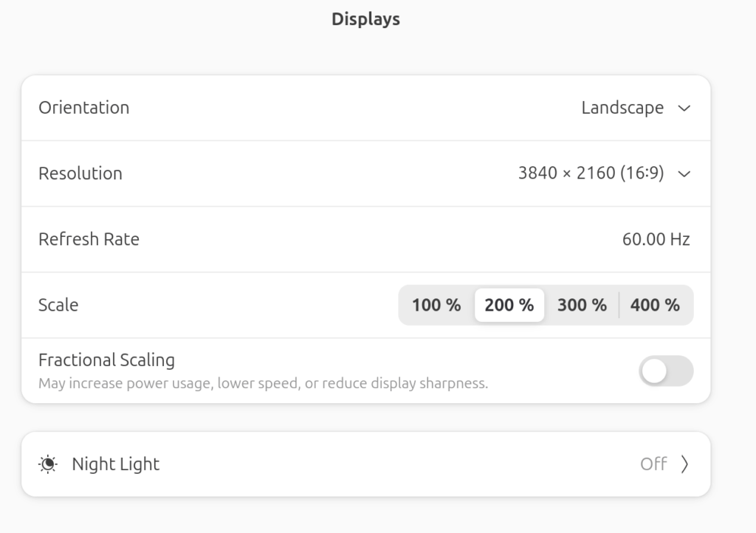Select the 200 % scale option
The height and width of the screenshot is (533, 756).
509,305
